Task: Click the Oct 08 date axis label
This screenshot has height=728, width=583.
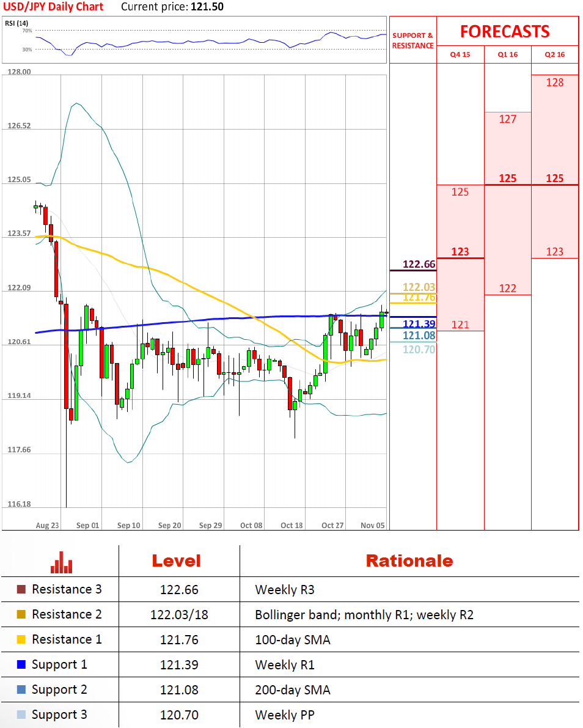Action: (x=251, y=525)
